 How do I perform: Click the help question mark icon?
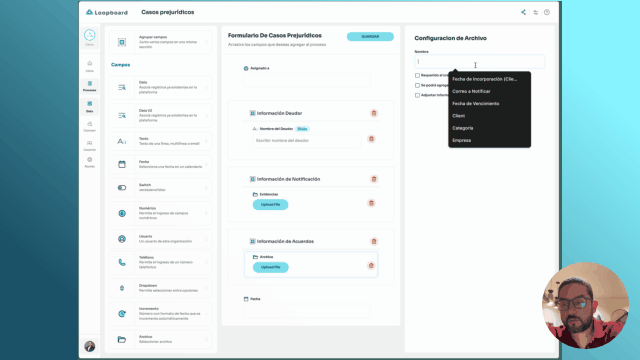(547, 12)
